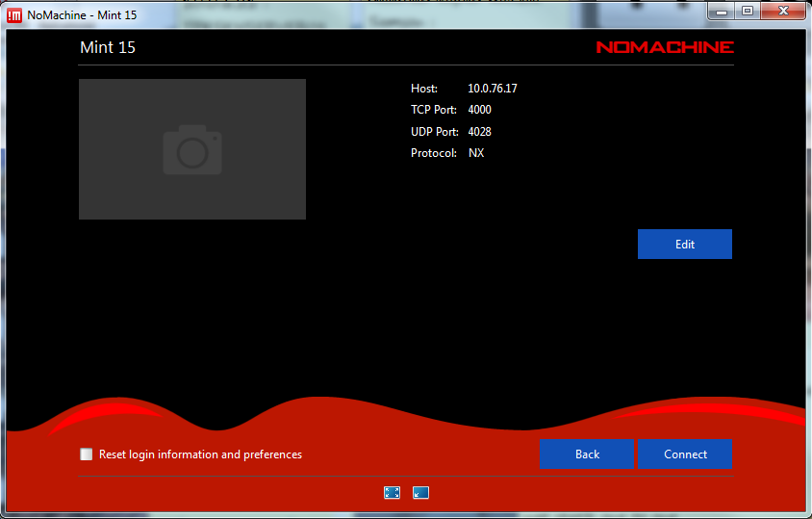Minimize the NoMachine window
812x519 pixels.
point(722,11)
